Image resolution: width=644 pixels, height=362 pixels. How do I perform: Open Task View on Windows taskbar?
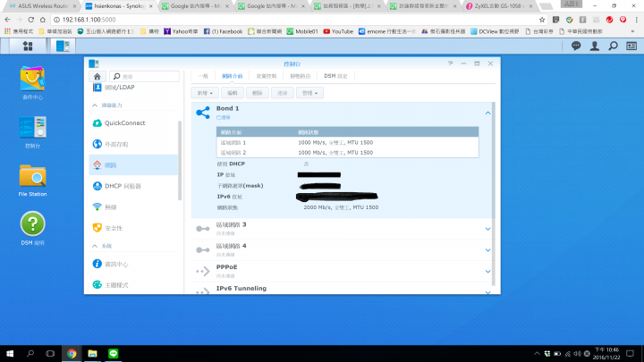pos(50,354)
